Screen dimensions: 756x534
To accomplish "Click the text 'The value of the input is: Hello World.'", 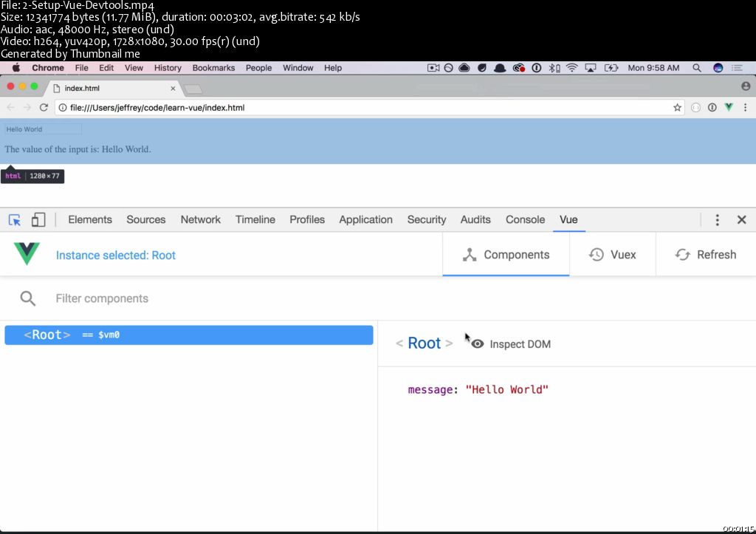I will 78,149.
